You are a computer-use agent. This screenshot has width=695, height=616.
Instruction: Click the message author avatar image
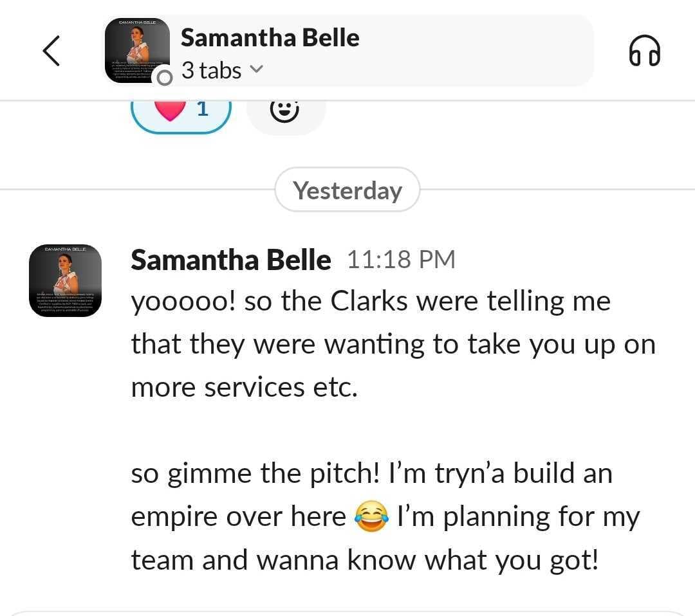(x=65, y=280)
